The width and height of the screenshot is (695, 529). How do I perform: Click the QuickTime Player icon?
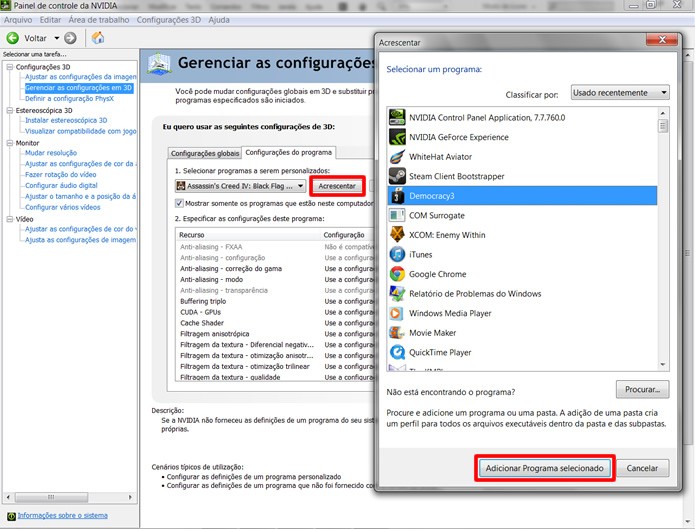[x=397, y=352]
